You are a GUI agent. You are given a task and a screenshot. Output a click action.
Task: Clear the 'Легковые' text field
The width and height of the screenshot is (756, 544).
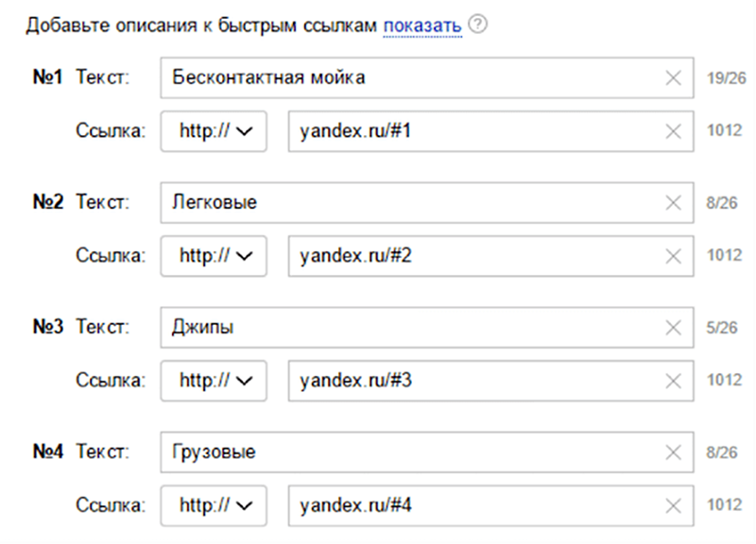[673, 203]
